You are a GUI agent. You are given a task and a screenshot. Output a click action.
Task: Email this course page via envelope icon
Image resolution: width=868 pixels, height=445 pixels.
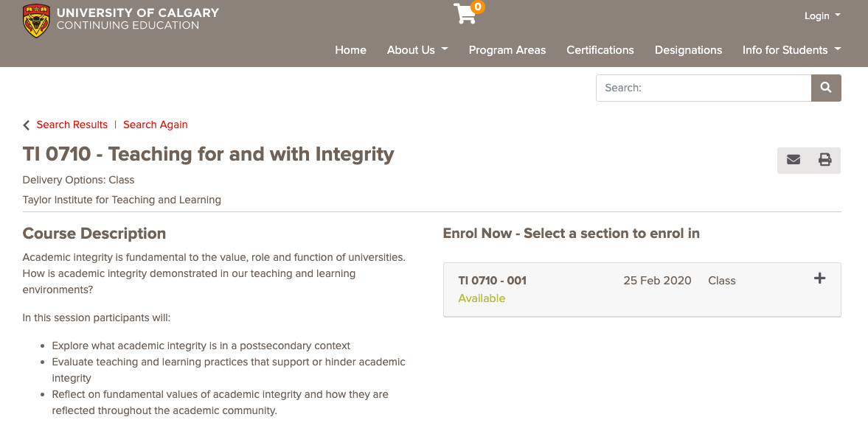tap(794, 160)
